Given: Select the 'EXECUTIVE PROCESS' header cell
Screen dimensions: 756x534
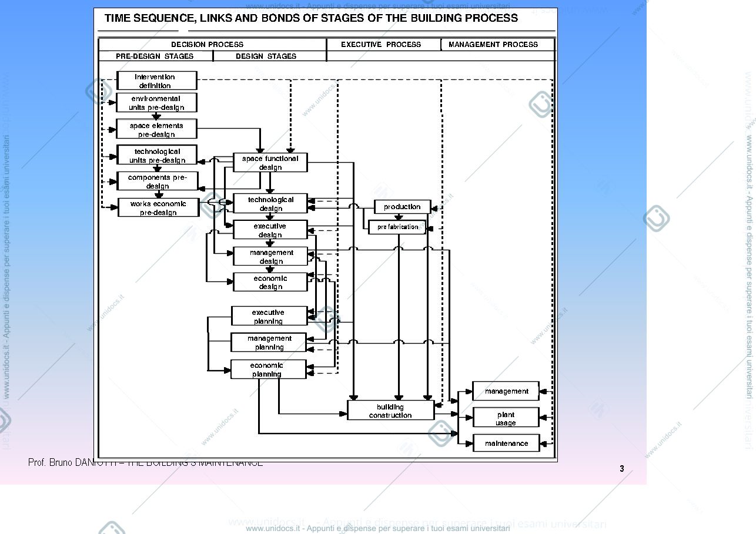Looking at the screenshot, I should point(383,45).
